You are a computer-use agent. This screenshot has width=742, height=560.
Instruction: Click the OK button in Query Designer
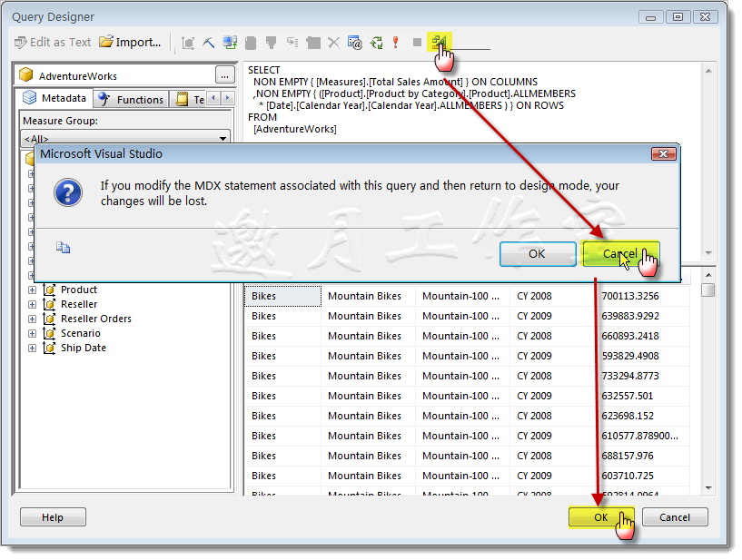601,517
